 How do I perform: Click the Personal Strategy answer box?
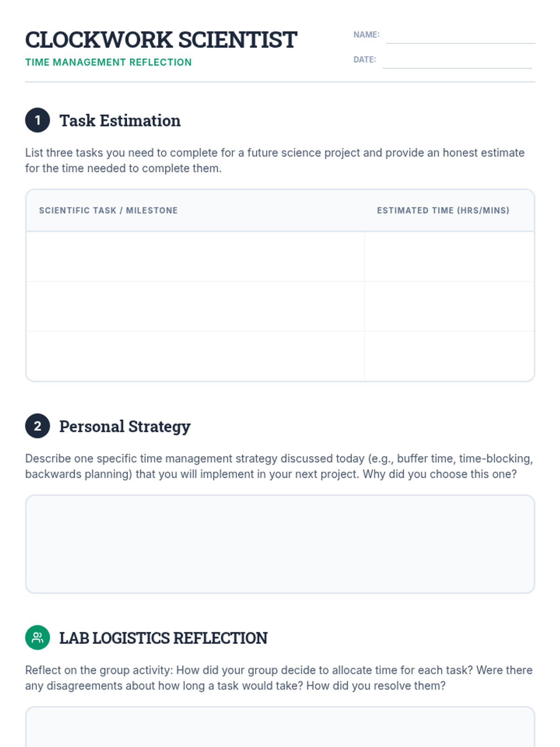click(280, 544)
